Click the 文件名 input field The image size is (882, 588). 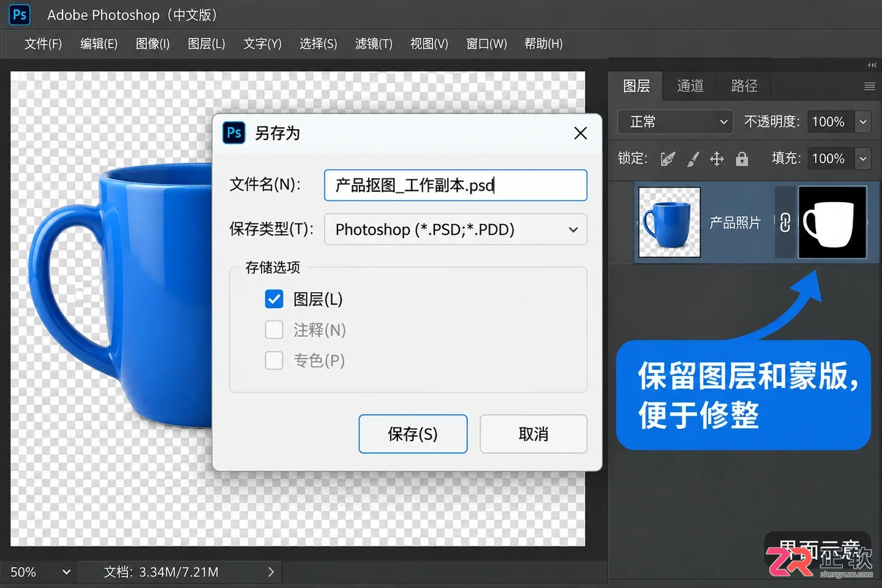tap(456, 185)
